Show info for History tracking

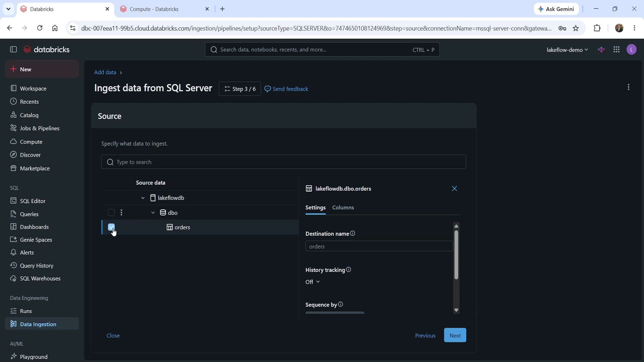349,270
